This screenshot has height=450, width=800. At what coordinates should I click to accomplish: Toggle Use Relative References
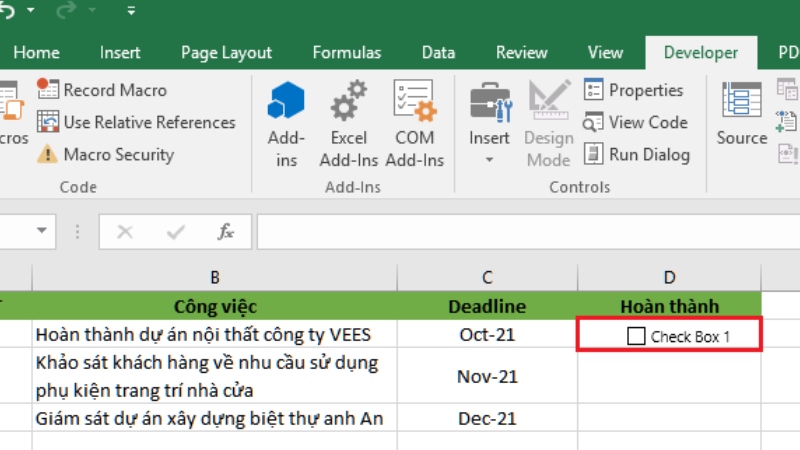pyautogui.click(x=48, y=122)
